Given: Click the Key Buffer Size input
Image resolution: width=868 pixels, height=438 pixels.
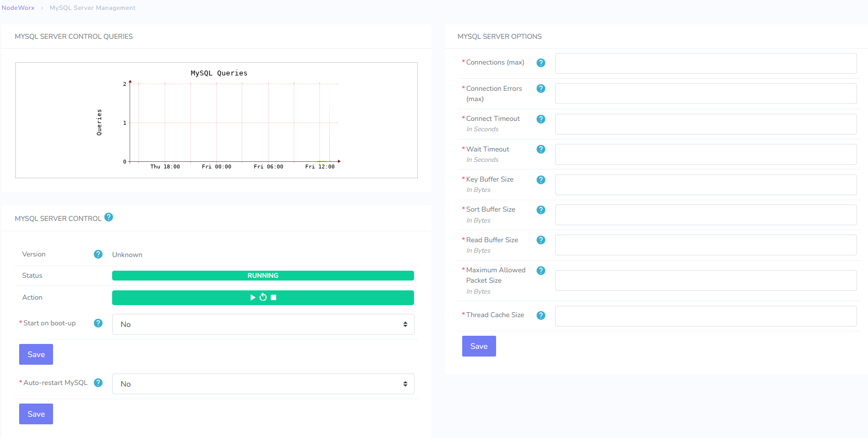Looking at the screenshot, I should point(706,185).
